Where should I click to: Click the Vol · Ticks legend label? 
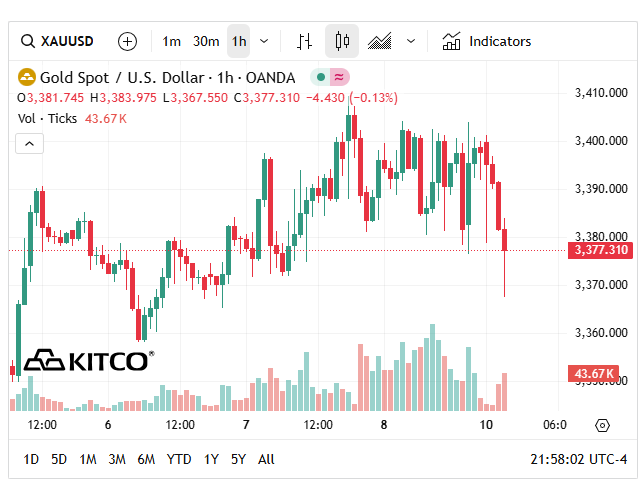47,119
